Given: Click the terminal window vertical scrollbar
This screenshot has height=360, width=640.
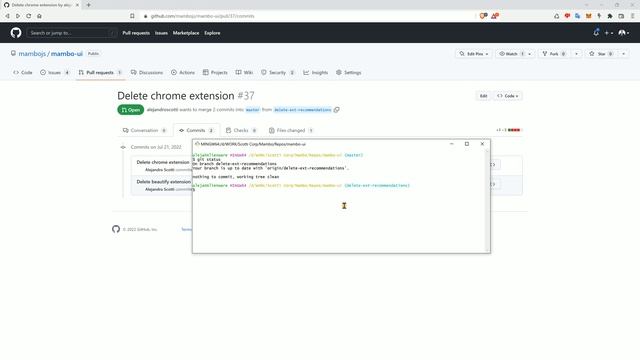Looking at the screenshot, I should point(487,201).
